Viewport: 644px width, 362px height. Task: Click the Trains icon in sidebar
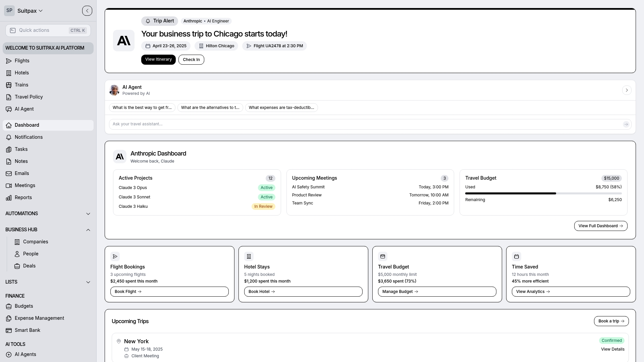point(9,85)
